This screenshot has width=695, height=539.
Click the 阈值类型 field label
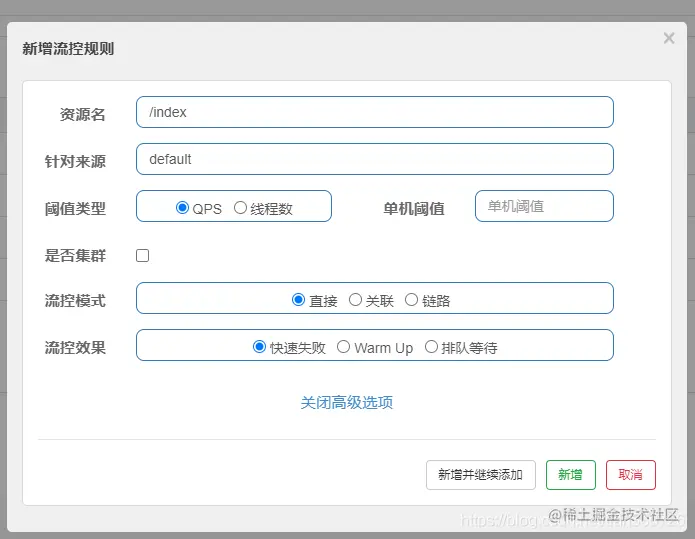coord(75,208)
